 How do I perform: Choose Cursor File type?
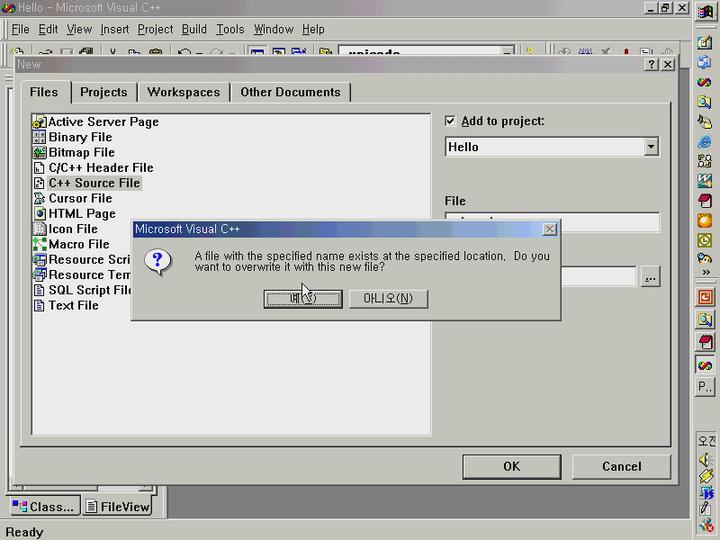coord(73,198)
